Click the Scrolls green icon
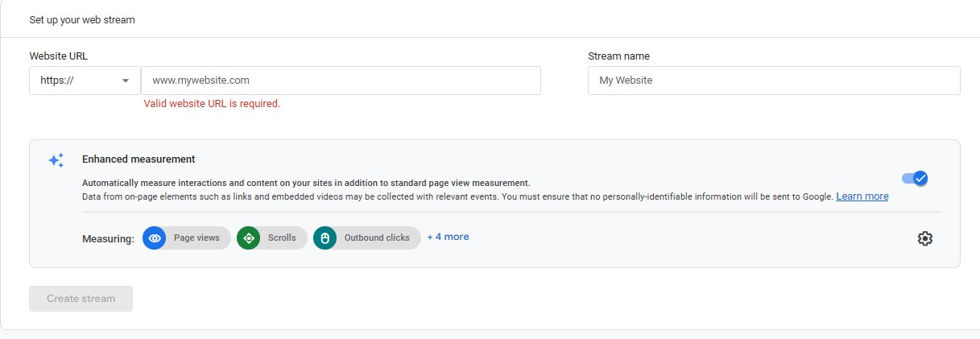Image resolution: width=980 pixels, height=339 pixels. [249, 238]
